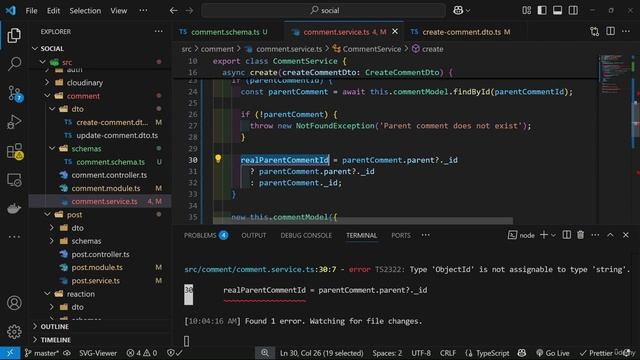
Task: Customize layout from title bar
Action: pos(527,11)
